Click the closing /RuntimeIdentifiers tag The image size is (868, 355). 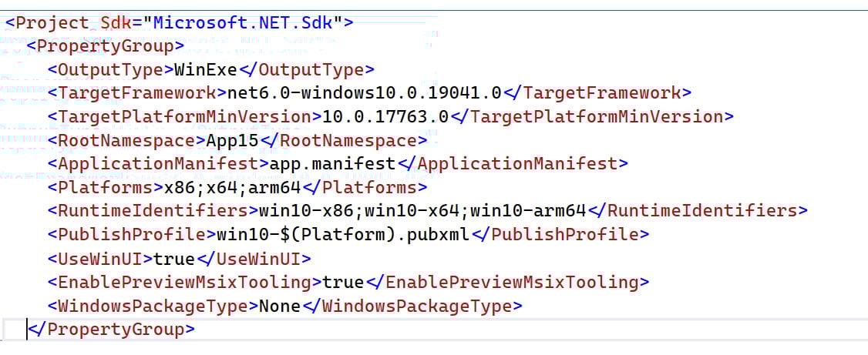pos(697,211)
